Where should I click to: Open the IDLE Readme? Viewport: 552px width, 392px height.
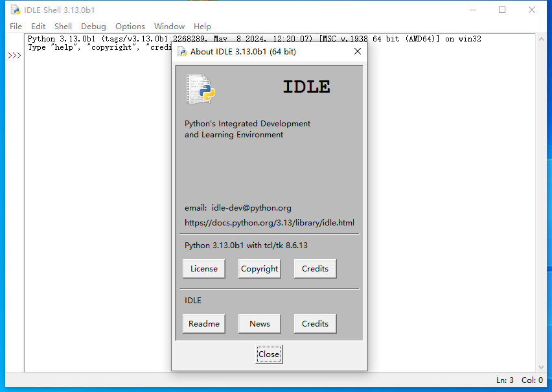click(x=204, y=324)
